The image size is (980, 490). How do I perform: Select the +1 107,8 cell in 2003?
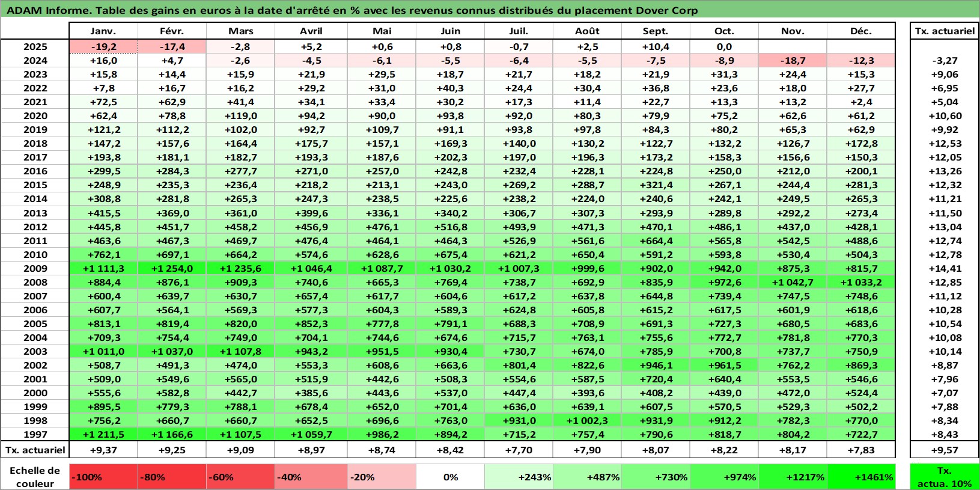click(x=241, y=351)
